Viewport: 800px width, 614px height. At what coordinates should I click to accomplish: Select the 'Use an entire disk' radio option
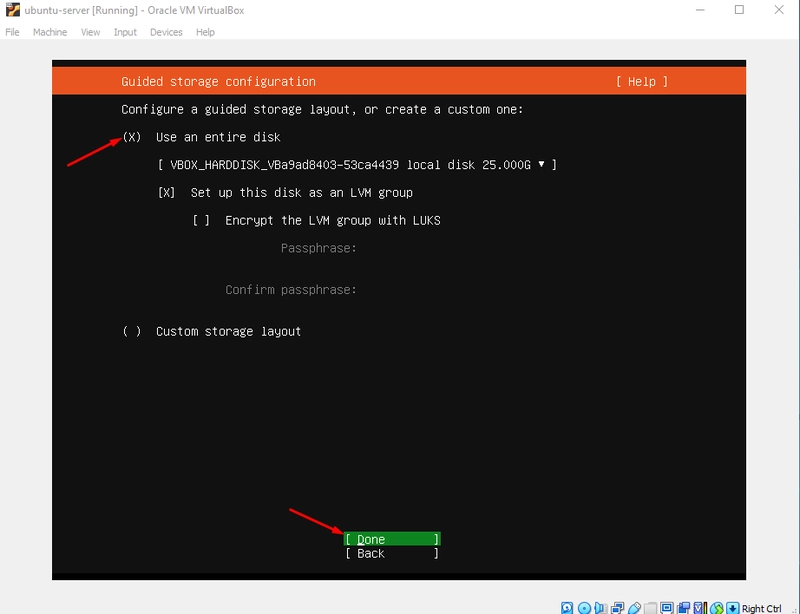[x=132, y=137]
